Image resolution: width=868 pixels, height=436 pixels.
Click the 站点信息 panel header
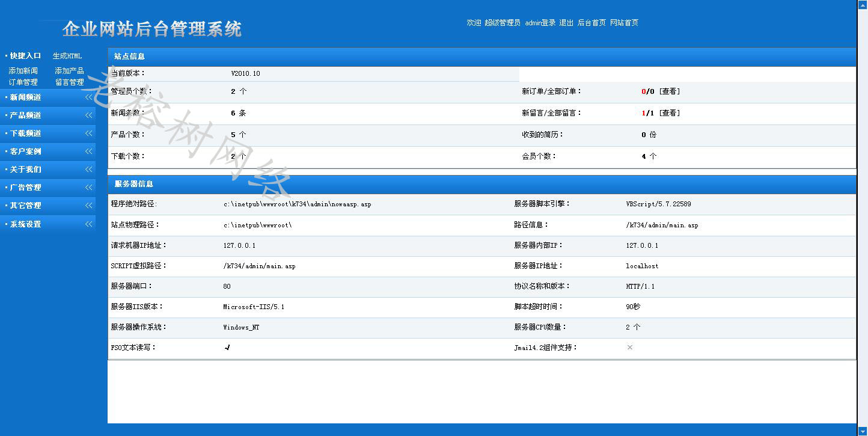pyautogui.click(x=481, y=57)
